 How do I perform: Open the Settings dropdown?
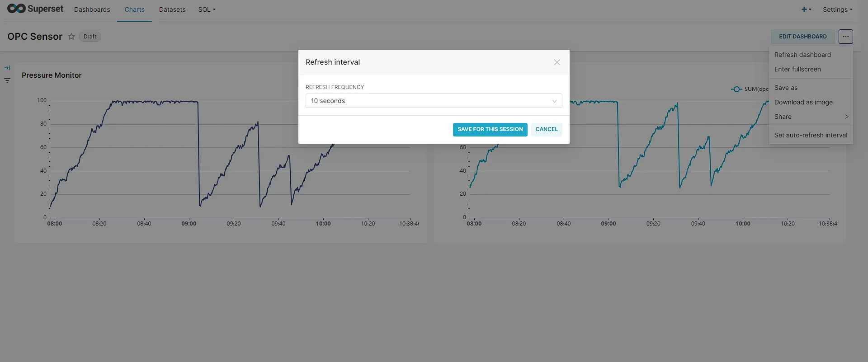(x=837, y=9)
